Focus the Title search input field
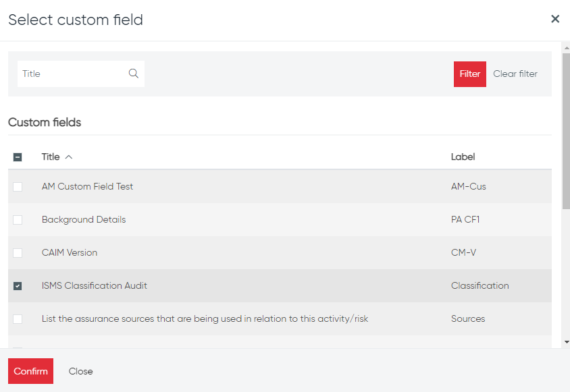 (x=80, y=74)
